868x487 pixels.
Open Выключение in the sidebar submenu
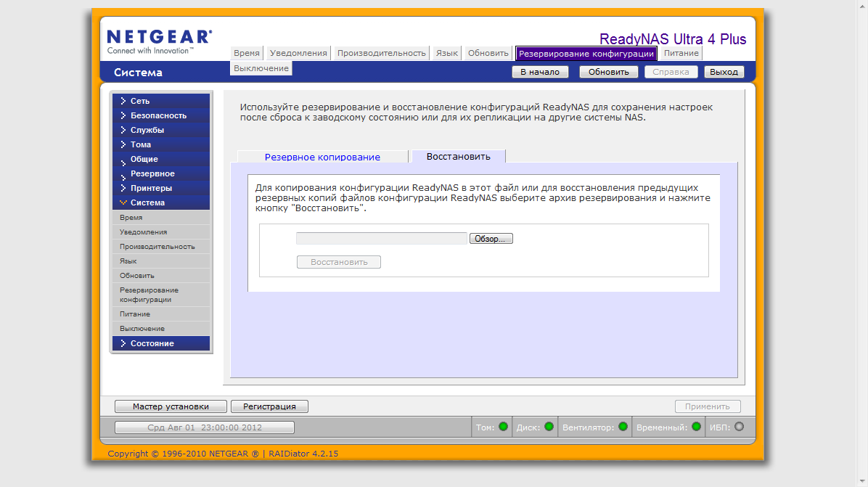[x=161, y=328]
